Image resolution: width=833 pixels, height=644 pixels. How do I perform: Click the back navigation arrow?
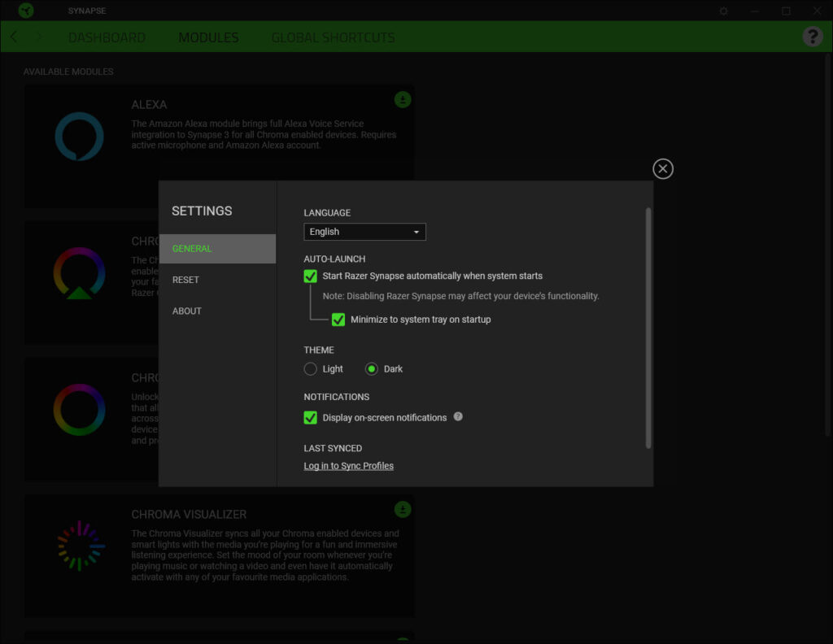pos(14,37)
